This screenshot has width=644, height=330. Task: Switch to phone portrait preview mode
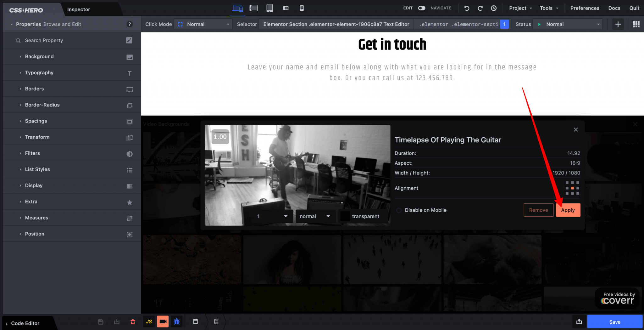pyautogui.click(x=302, y=8)
